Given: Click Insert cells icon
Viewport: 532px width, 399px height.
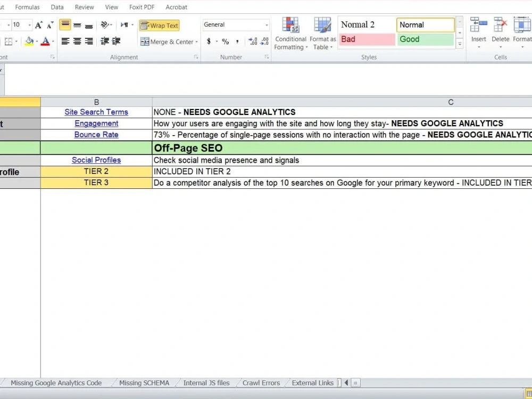Looking at the screenshot, I should (x=478, y=25).
